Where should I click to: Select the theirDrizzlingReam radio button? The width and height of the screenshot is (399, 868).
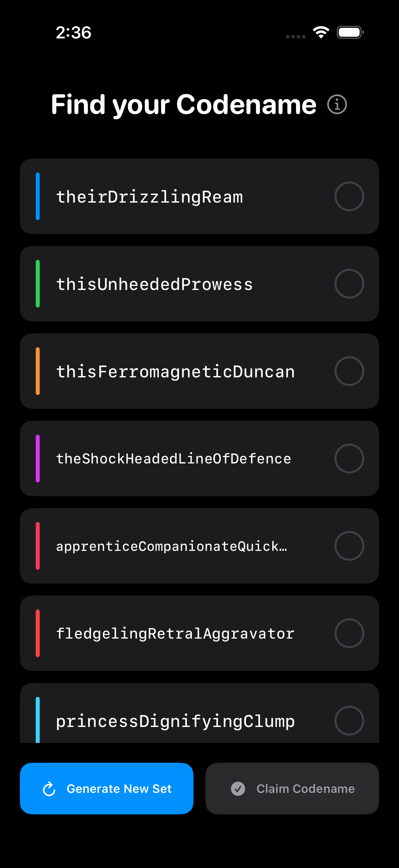pyautogui.click(x=349, y=196)
